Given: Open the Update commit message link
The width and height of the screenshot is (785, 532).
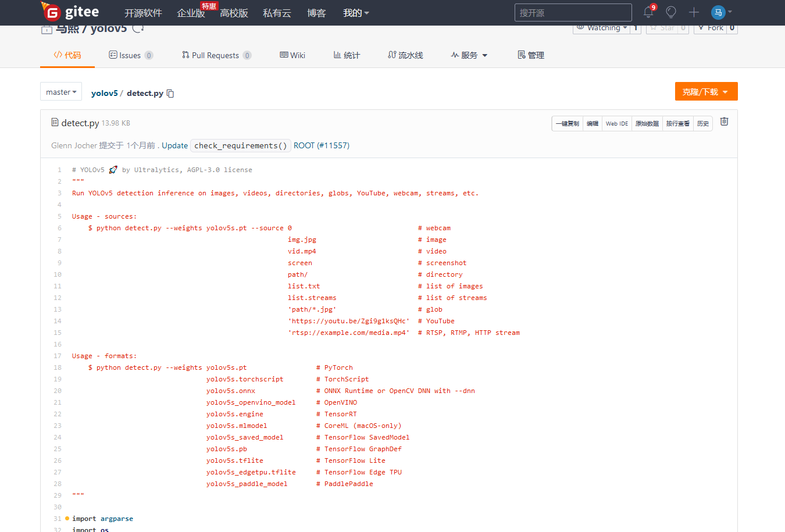Looking at the screenshot, I should coord(174,145).
